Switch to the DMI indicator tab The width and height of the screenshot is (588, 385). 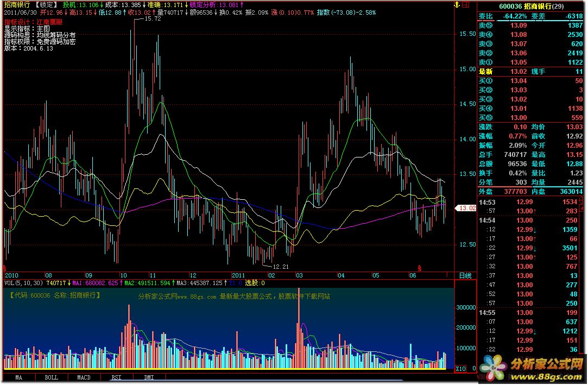click(x=149, y=377)
